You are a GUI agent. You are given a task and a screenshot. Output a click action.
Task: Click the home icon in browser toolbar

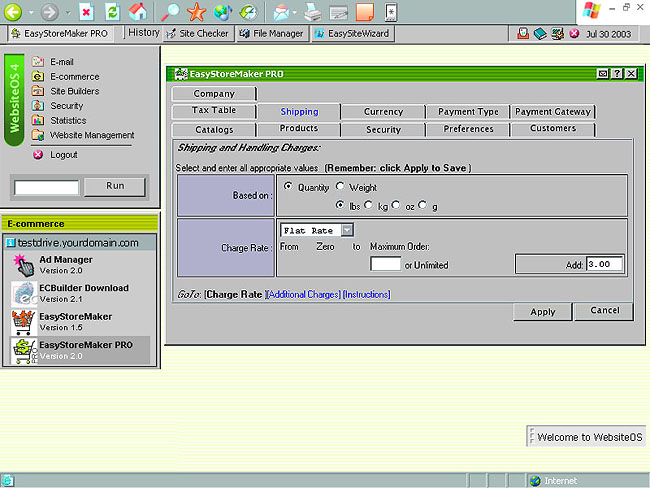coord(138,12)
